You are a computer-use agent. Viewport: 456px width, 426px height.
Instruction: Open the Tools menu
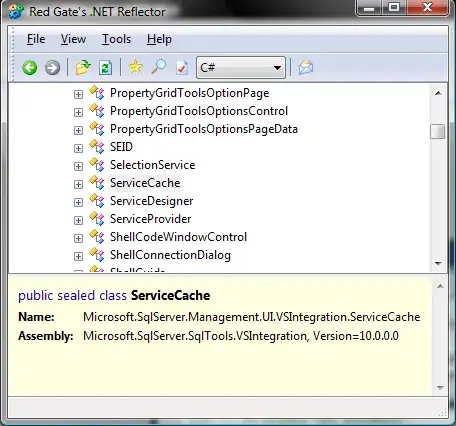pos(116,39)
